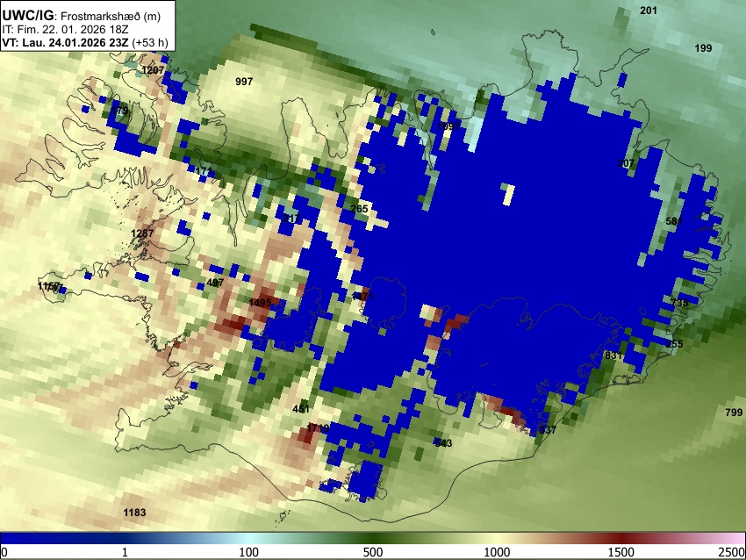This screenshot has width=746, height=560.
Task: Click the map value 1183
Action: [134, 513]
